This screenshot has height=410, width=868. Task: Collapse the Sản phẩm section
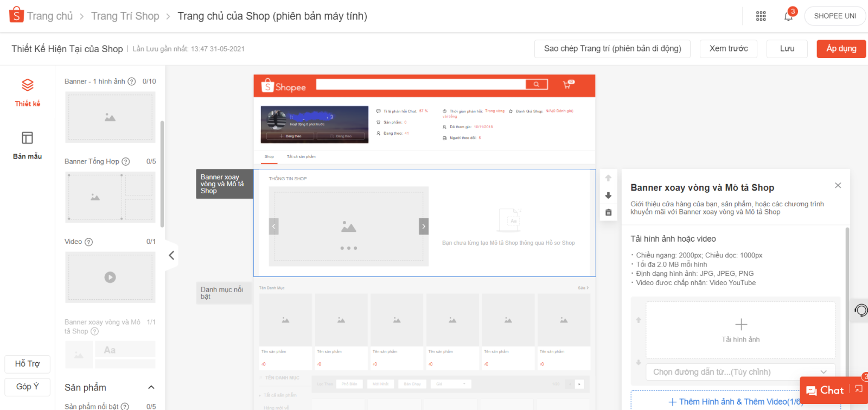click(x=151, y=387)
